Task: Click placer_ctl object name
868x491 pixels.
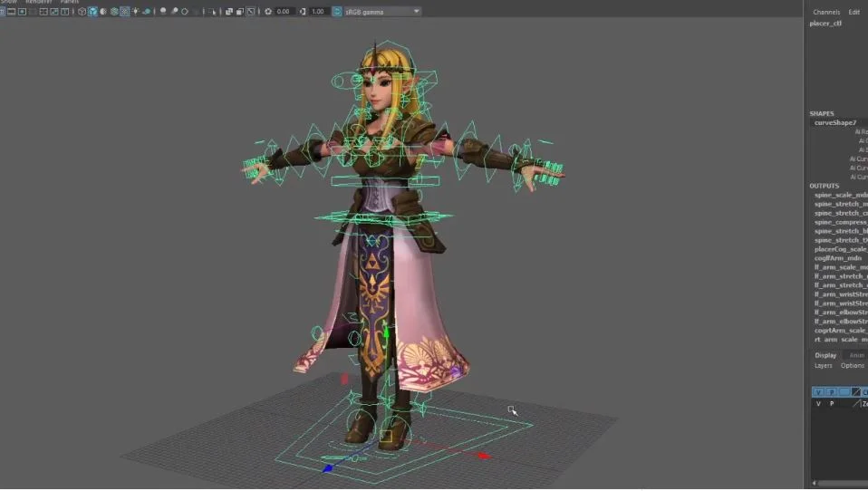Action: (x=825, y=24)
